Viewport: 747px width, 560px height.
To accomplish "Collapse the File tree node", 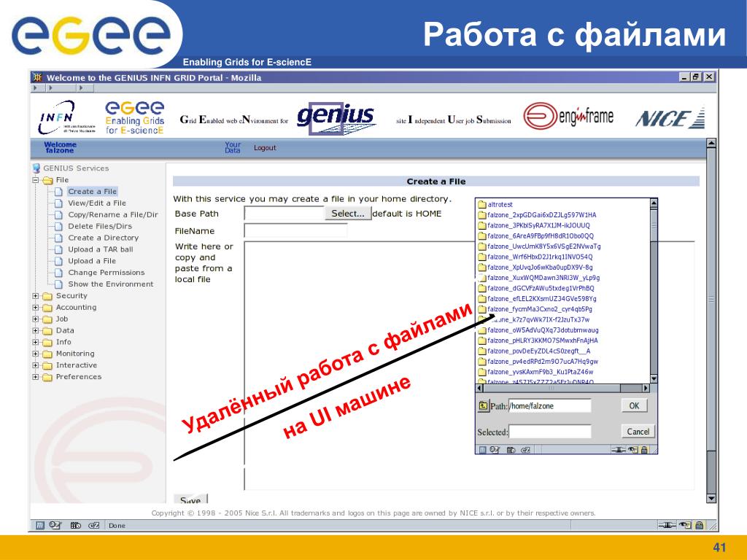I will click(x=35, y=180).
